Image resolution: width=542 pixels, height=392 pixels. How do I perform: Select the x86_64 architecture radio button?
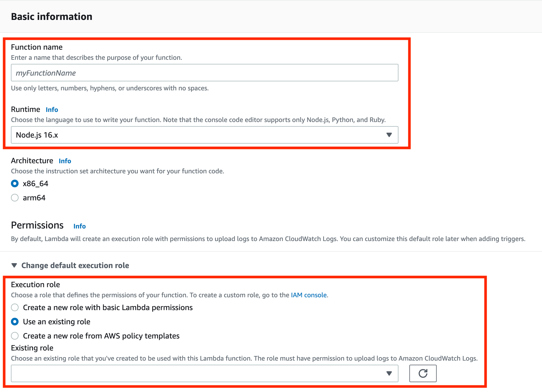[15, 183]
